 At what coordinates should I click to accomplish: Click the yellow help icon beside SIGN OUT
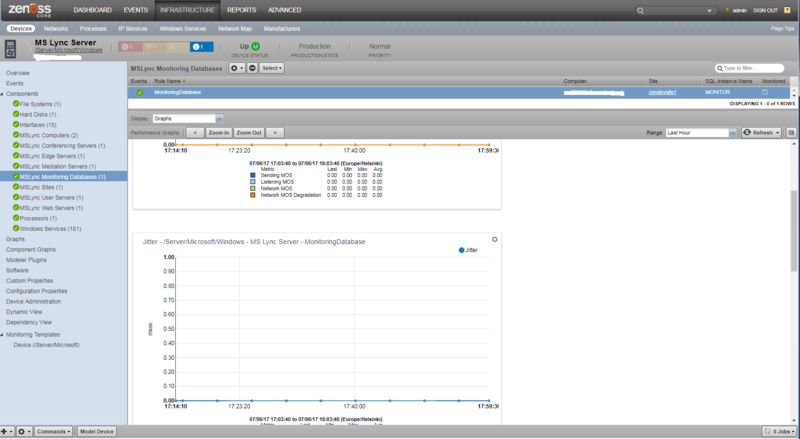pos(787,10)
